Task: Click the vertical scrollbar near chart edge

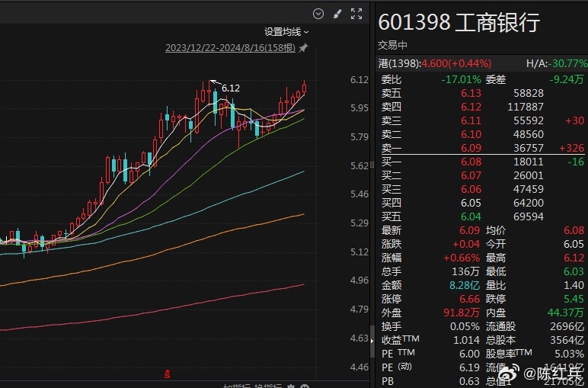Action: tap(372, 342)
